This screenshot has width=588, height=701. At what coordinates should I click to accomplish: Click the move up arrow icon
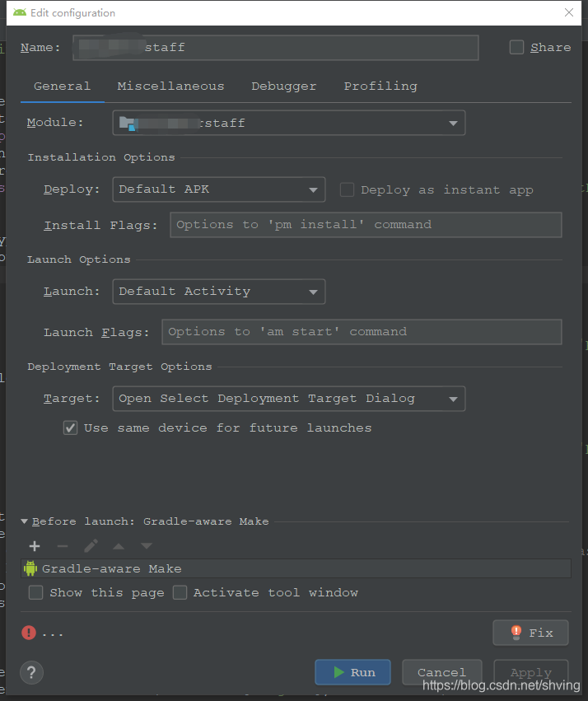[x=117, y=545]
